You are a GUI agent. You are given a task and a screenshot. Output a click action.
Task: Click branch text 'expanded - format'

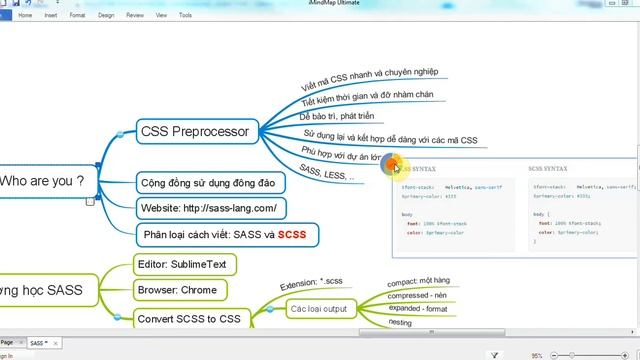point(418,309)
